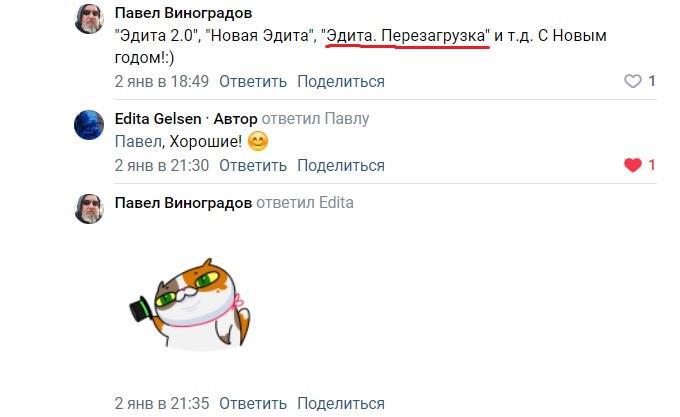View the like count on the first comment
Viewport: 680px width, 417px height.
[651, 81]
